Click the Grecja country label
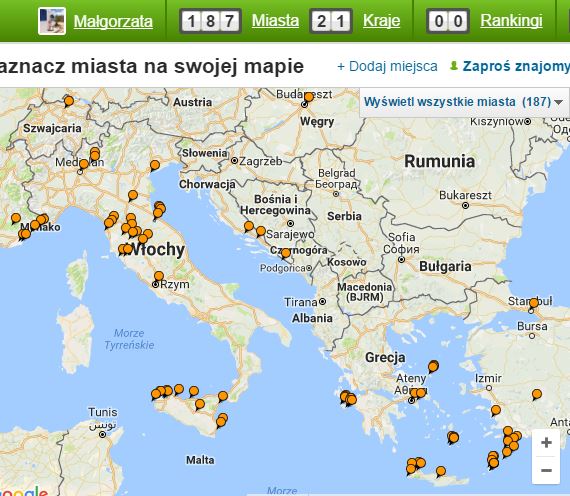 [385, 357]
